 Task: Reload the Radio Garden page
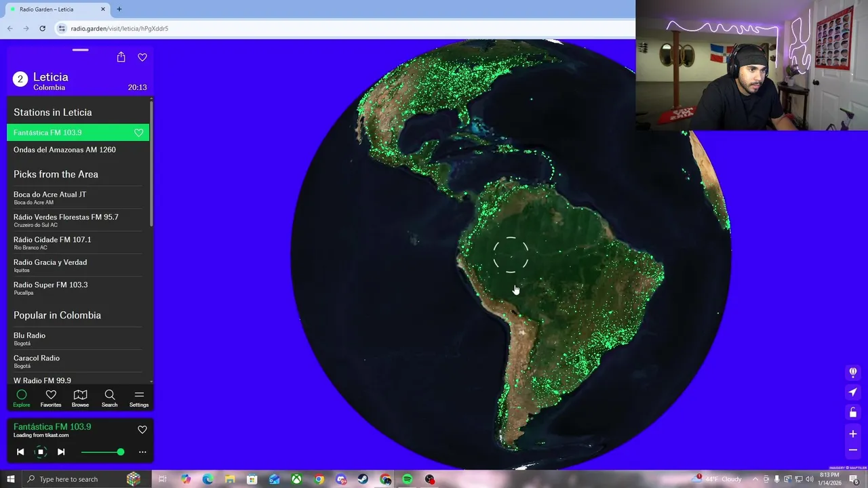[x=42, y=28]
